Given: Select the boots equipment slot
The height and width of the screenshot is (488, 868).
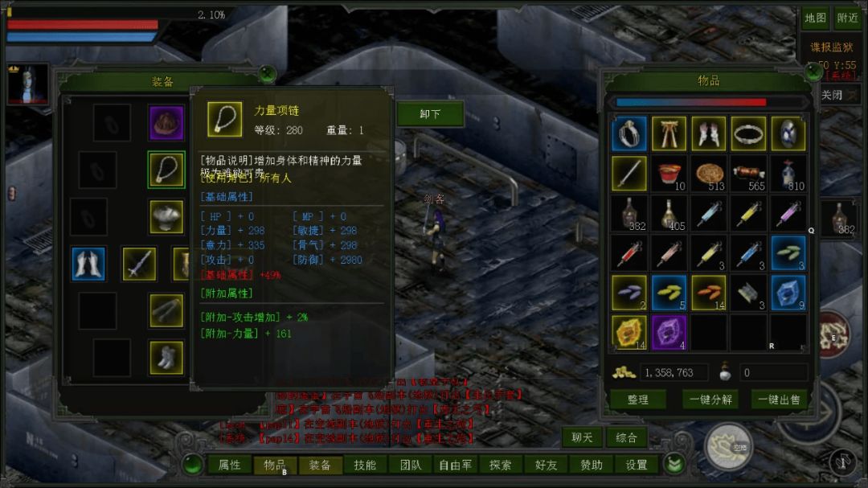Looking at the screenshot, I should tap(166, 358).
